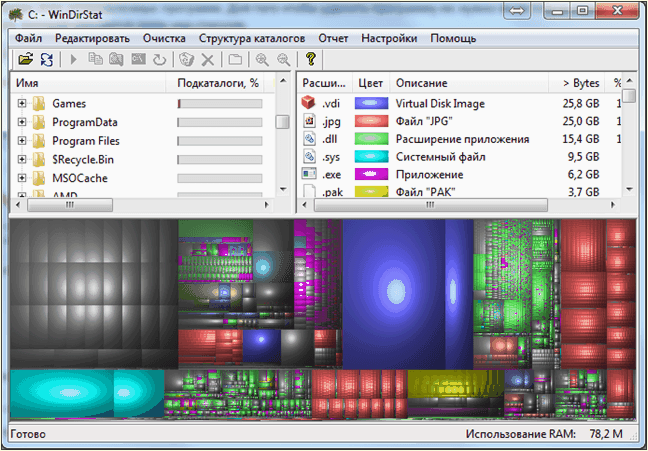Click the Program Files folder icon
648x451 pixels.
click(x=39, y=141)
